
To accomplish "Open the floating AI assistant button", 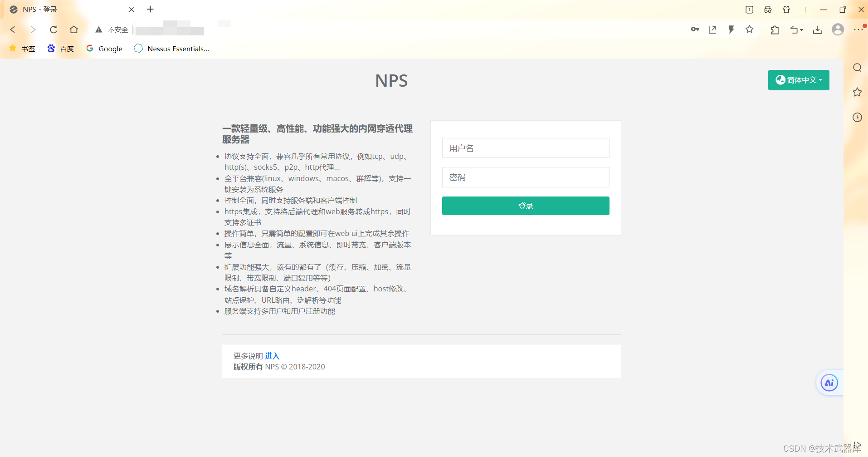I will pos(829,383).
